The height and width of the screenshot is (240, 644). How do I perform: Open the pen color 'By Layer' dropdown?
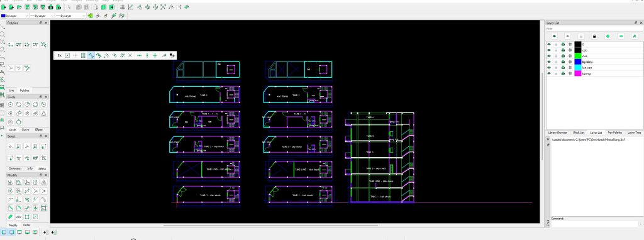(15, 16)
